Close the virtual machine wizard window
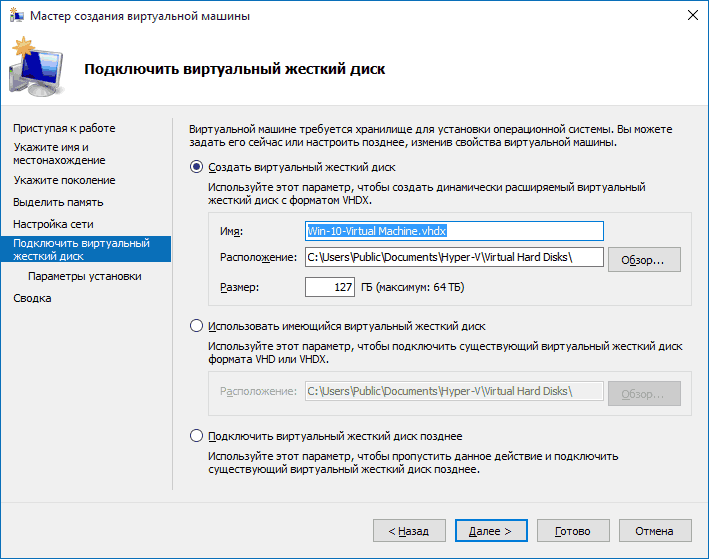This screenshot has height=559, width=709. [x=692, y=15]
